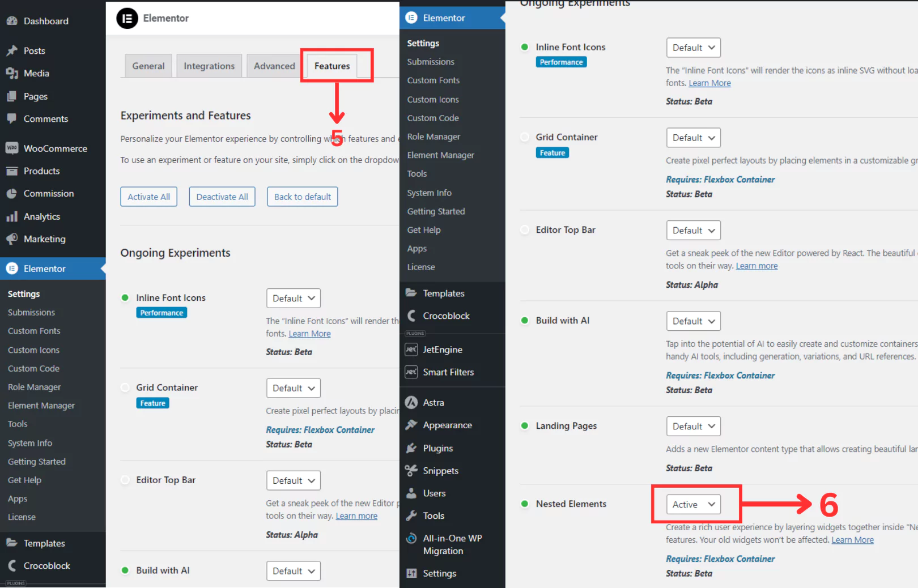Click the Templates folder icon in middle sidebar

point(411,293)
